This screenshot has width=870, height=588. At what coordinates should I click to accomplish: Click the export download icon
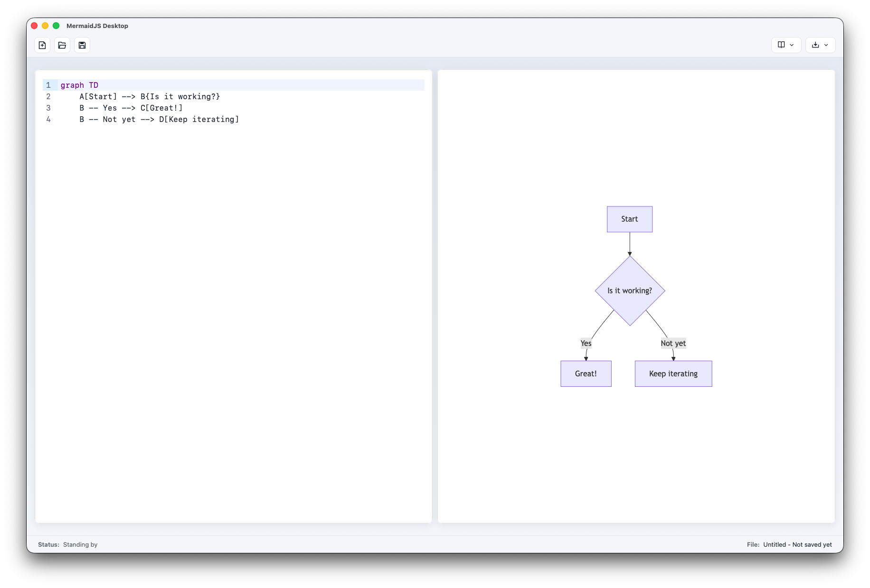pos(816,45)
